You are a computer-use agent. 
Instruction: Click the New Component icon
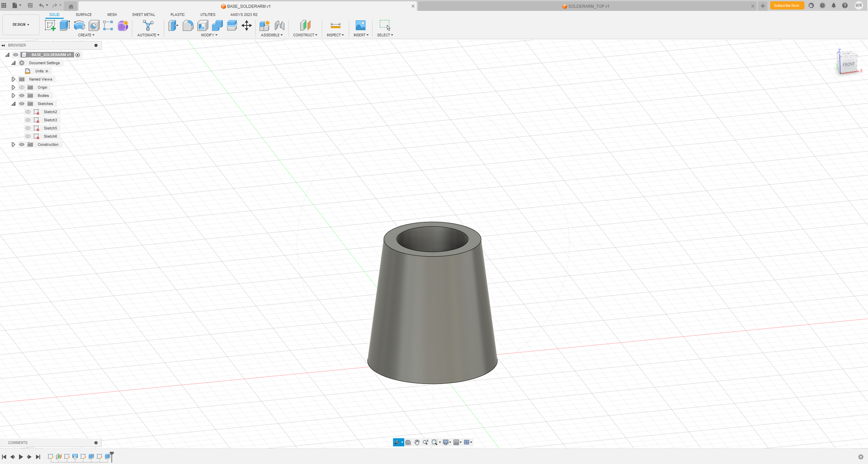tap(265, 25)
